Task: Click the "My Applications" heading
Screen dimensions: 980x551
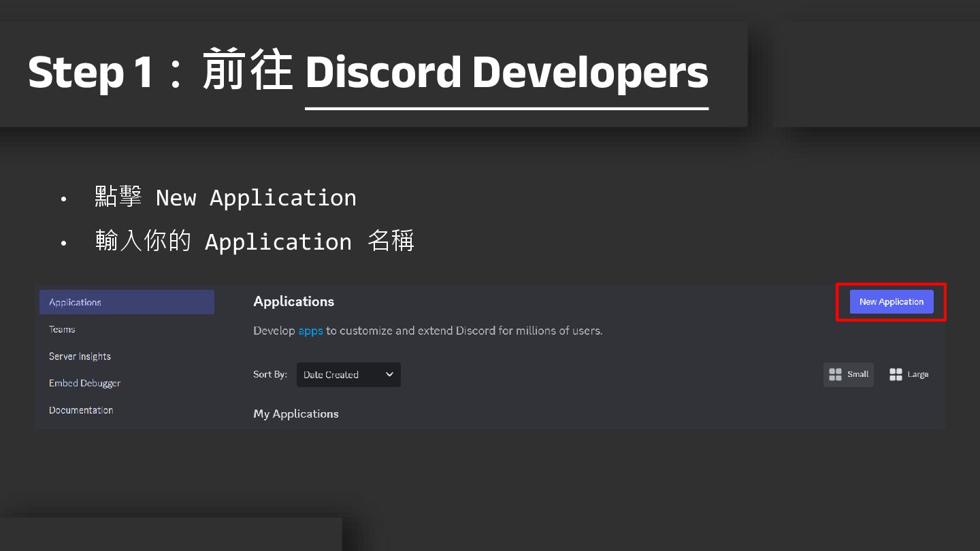Action: [x=296, y=414]
